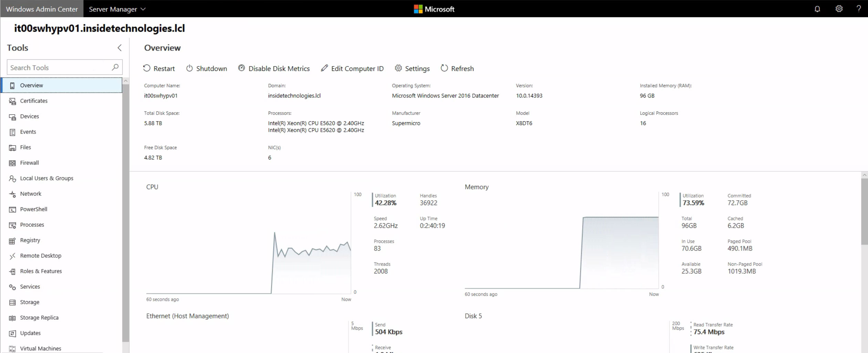Image resolution: width=868 pixels, height=353 pixels.
Task: Click the Memory utilization graph
Action: click(x=561, y=240)
